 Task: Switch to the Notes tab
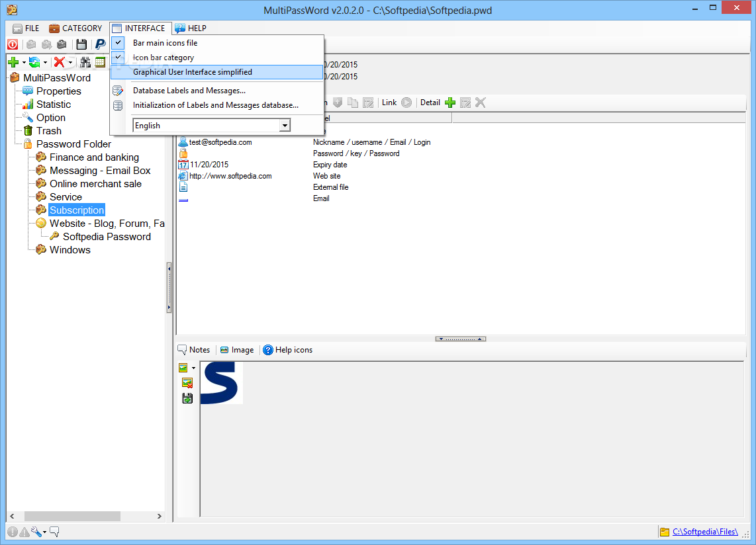194,350
